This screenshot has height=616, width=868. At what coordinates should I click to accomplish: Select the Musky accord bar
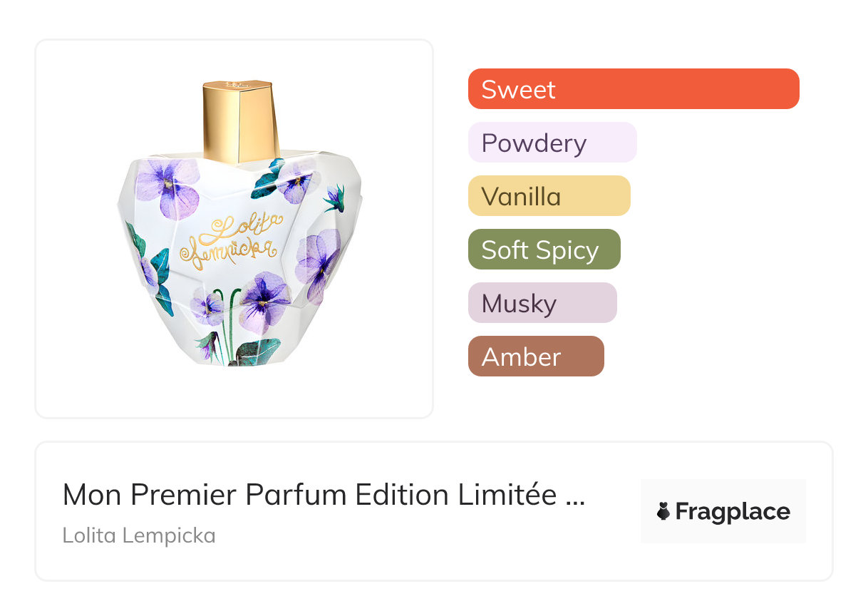pos(542,303)
